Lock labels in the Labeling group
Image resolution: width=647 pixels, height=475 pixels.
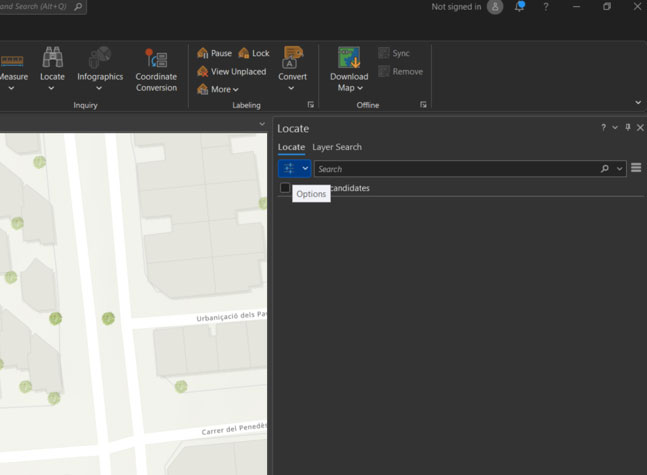(x=254, y=53)
